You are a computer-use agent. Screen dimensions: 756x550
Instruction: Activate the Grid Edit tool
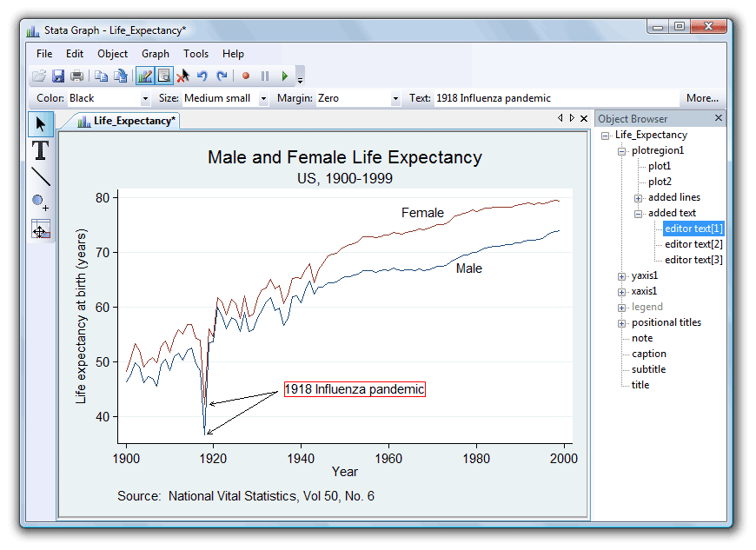pos(39,229)
